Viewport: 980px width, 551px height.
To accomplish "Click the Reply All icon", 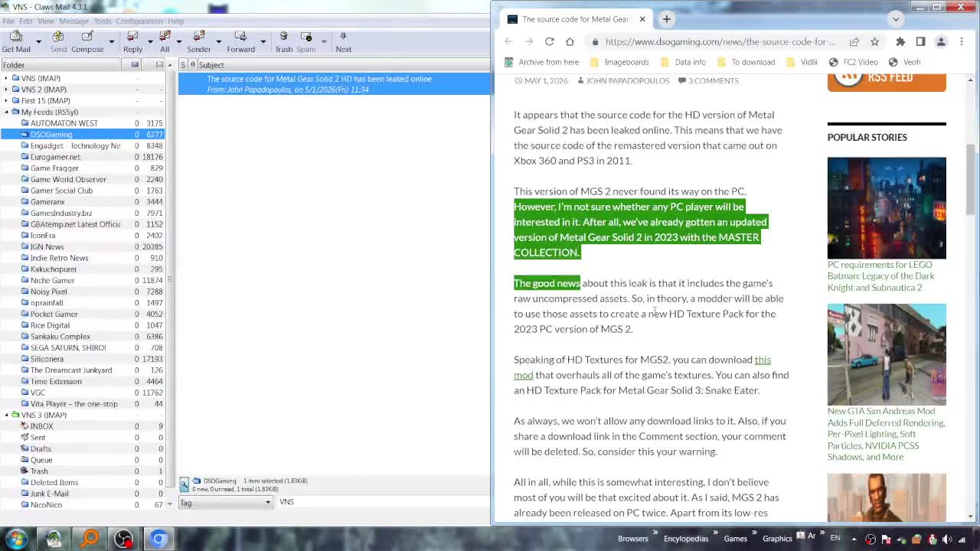I will pyautogui.click(x=165, y=41).
